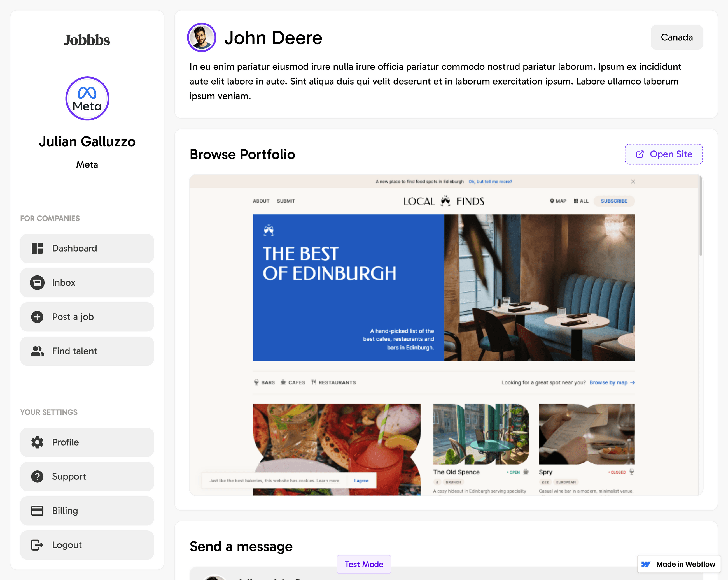Open The Old Spence listing thumbnail

[x=481, y=434]
